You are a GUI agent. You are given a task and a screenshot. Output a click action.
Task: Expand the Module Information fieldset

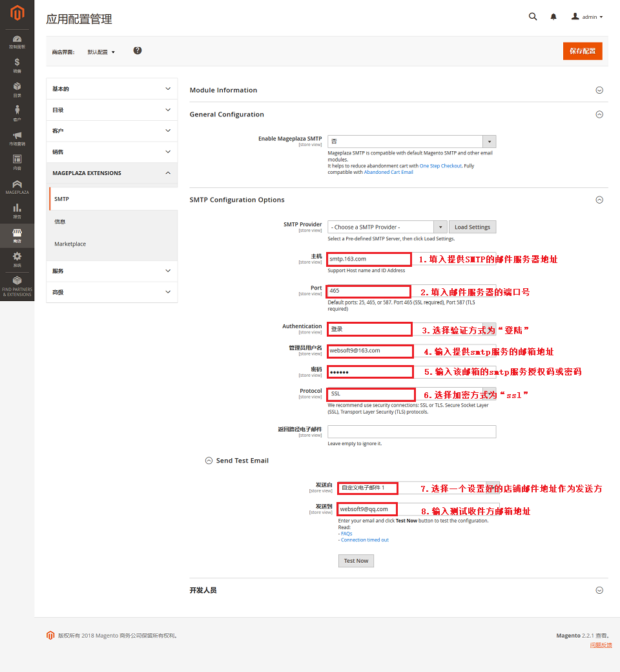click(x=398, y=90)
